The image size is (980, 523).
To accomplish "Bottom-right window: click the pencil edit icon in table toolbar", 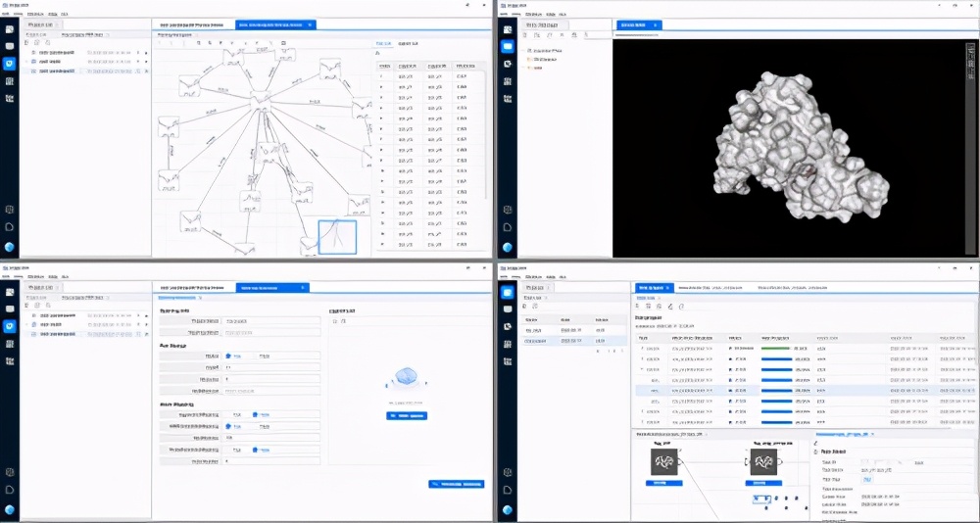I will pyautogui.click(x=670, y=307).
